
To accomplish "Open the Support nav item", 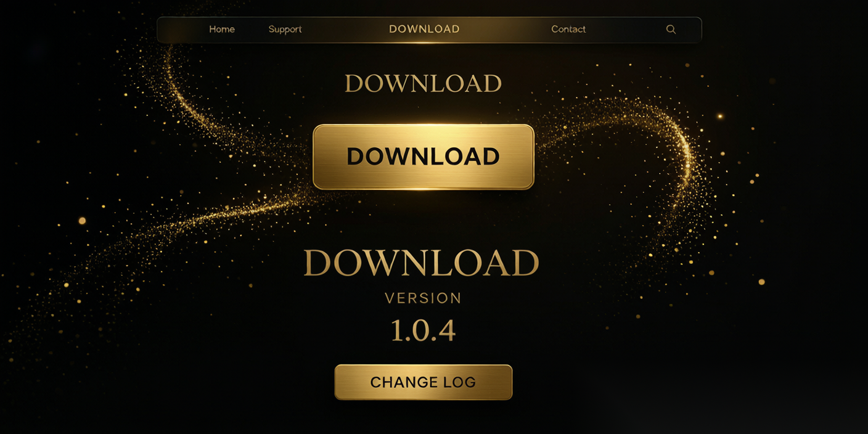I will click(x=285, y=30).
